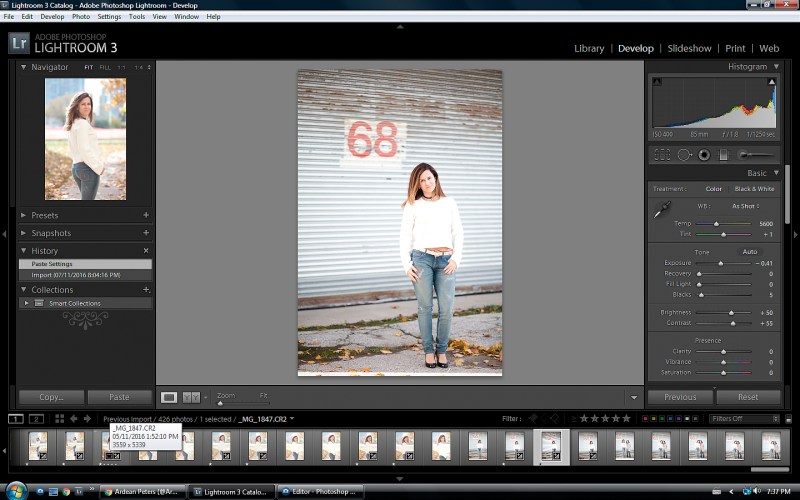Click the Copy... settings button
Image resolution: width=800 pixels, height=500 pixels.
51,397
